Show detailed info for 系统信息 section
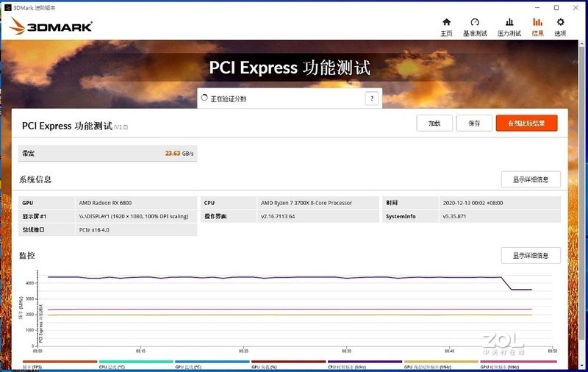588x372 pixels. tap(531, 179)
